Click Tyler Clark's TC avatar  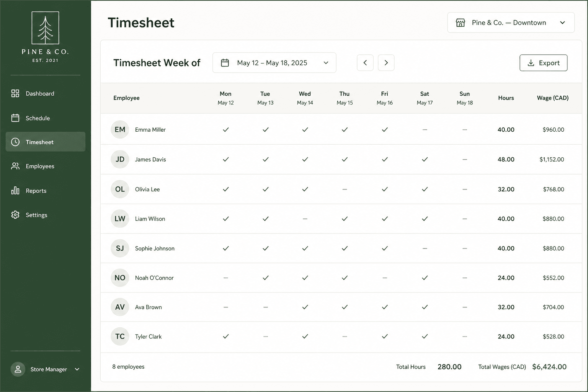click(x=120, y=336)
